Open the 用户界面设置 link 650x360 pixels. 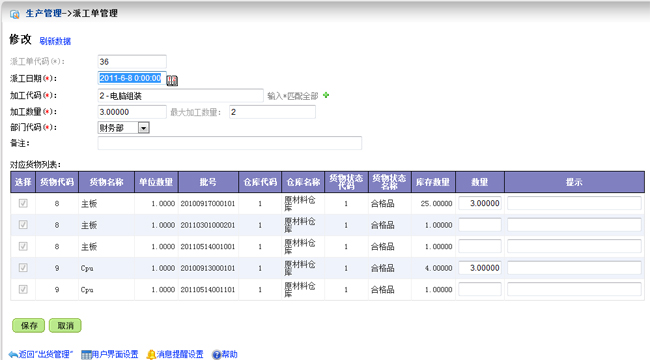(x=115, y=355)
